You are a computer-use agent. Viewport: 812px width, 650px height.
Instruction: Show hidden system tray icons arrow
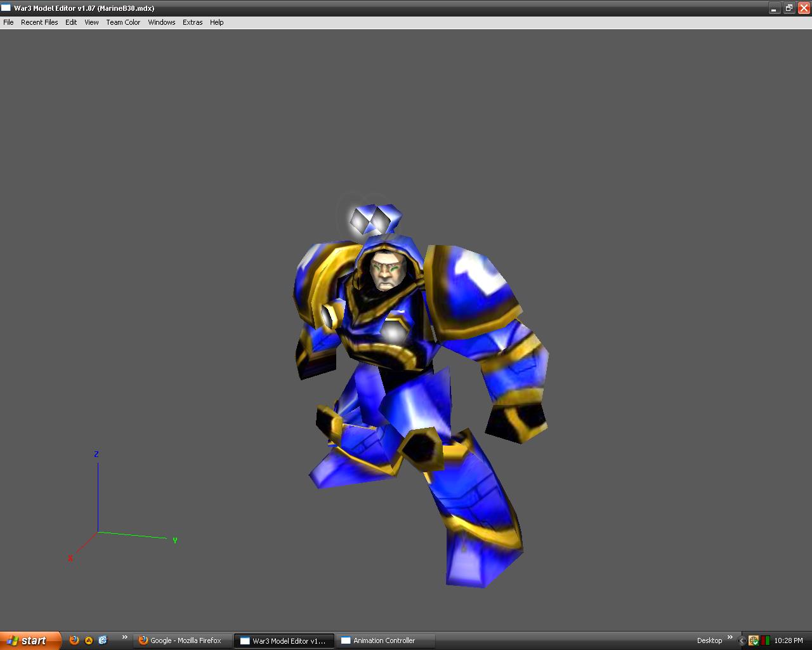(x=742, y=640)
